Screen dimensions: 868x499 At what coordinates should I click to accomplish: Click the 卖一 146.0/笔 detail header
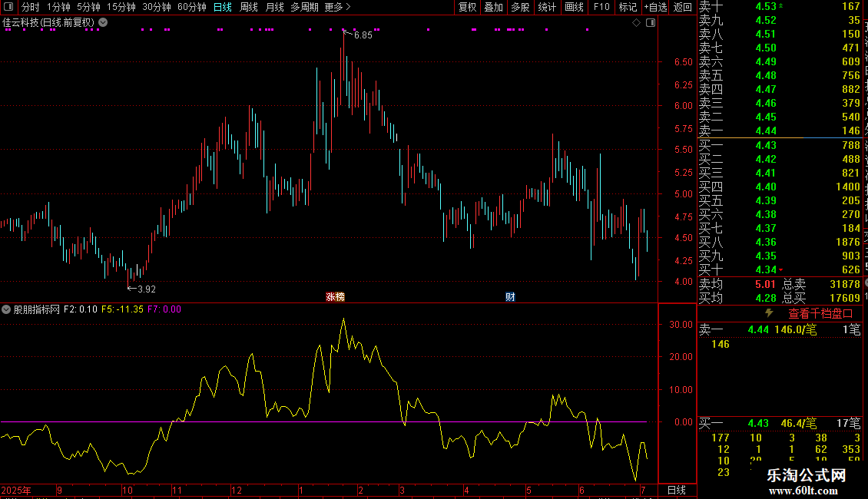(780, 330)
